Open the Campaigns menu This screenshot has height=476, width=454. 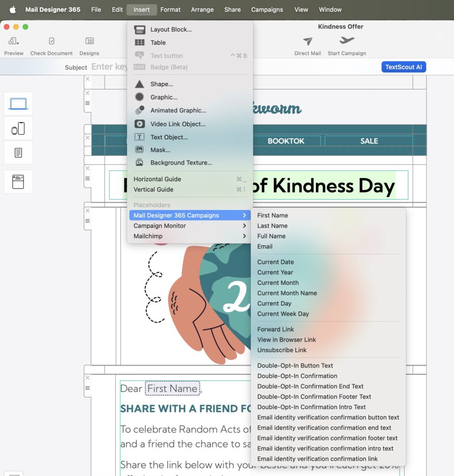(x=267, y=10)
